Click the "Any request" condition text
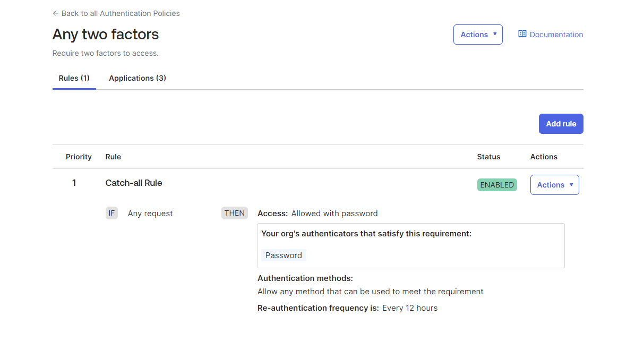Screen dimensions: 644x358 [x=150, y=214]
